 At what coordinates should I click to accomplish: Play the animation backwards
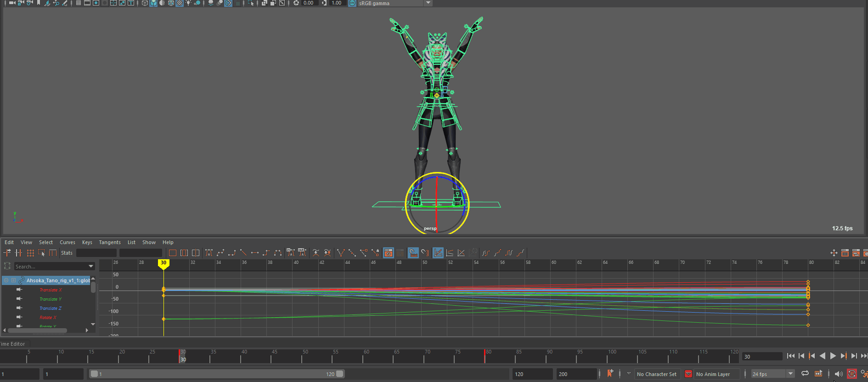822,356
